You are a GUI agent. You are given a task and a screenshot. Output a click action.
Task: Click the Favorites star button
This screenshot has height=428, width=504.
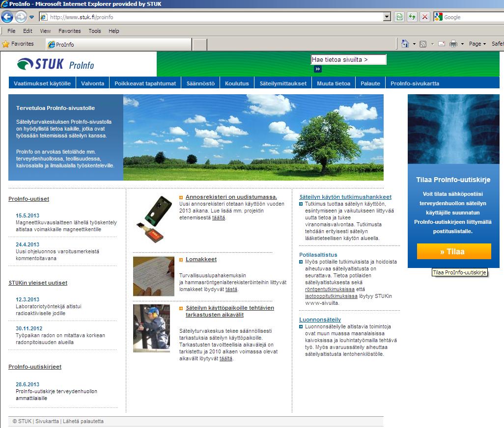click(x=18, y=44)
